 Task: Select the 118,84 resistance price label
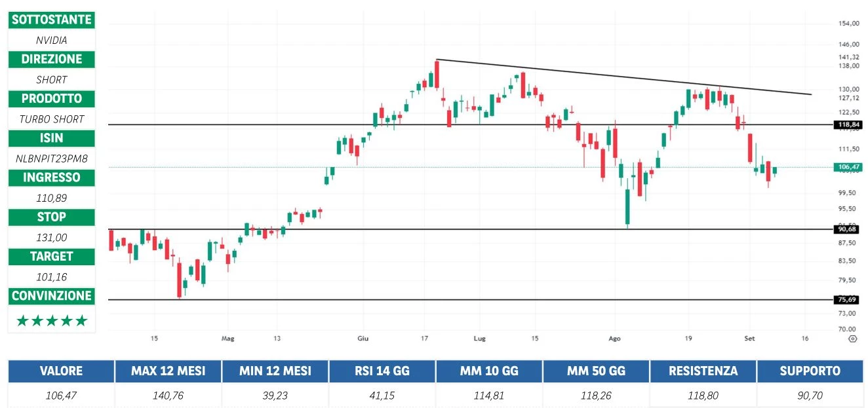[848, 124]
